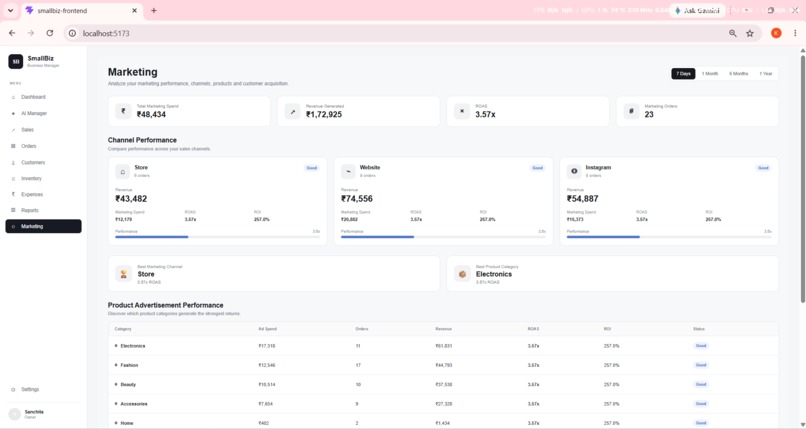
Task: Click the Instagram performance progress bar
Action: [669, 237]
